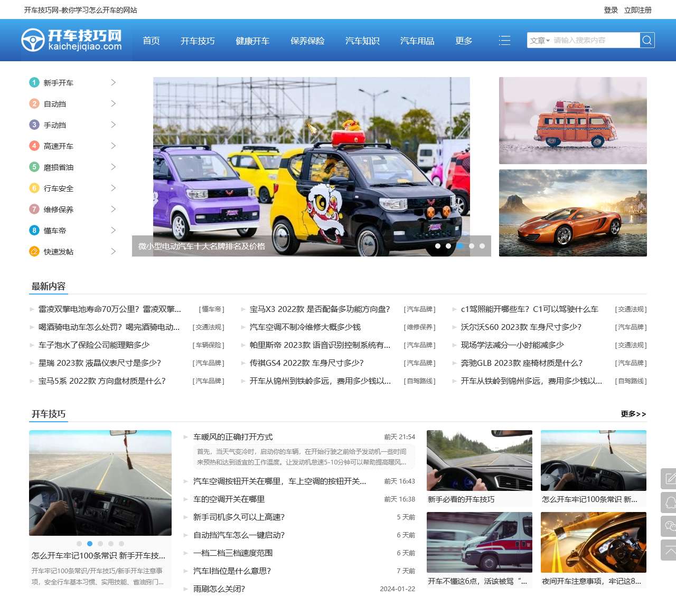The image size is (676, 616).
Task: Open the 文章 search type dropdown
Action: (540, 40)
